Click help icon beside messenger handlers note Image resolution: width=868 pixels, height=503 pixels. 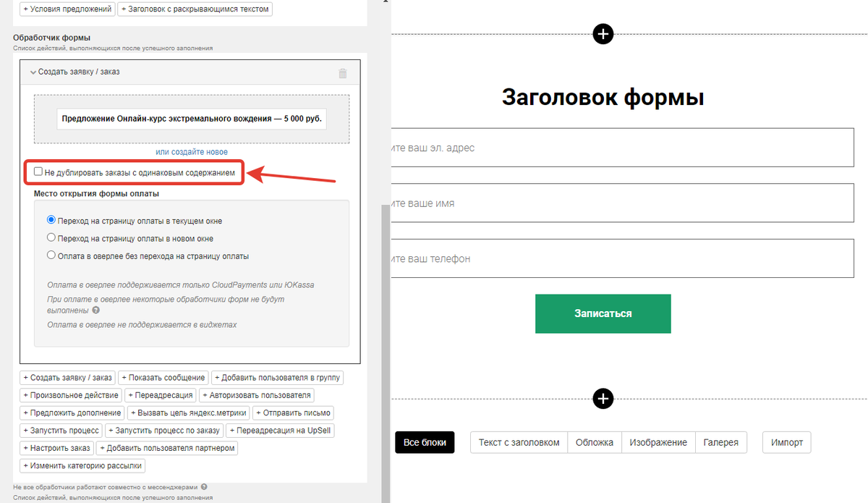[x=204, y=487]
